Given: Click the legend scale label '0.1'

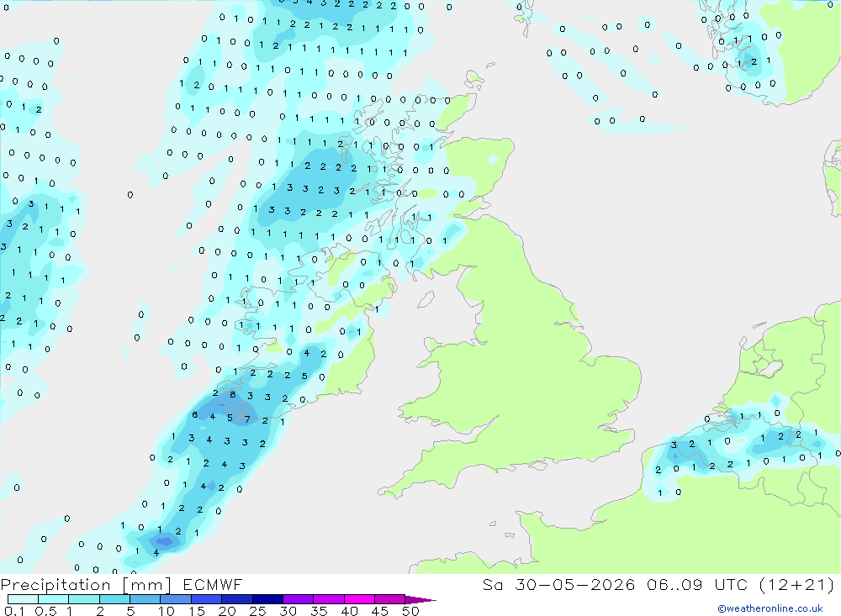Looking at the screenshot, I should [x=14, y=611].
